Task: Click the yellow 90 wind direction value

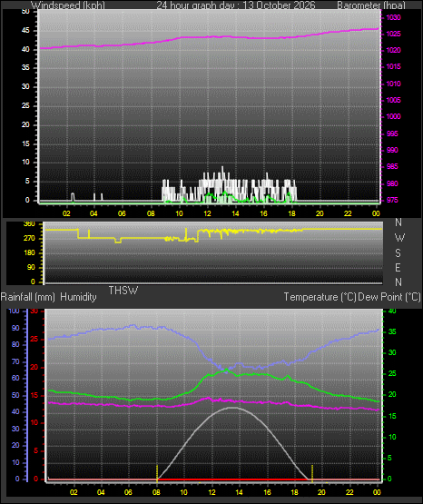Action: click(31, 267)
